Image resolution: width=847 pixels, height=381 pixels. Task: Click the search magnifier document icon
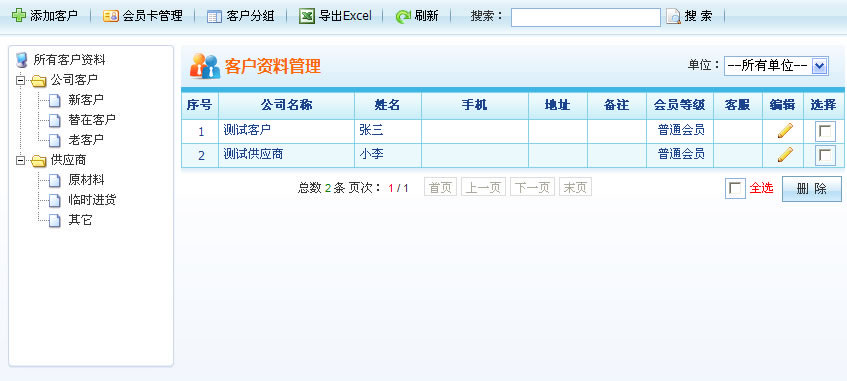coord(673,17)
